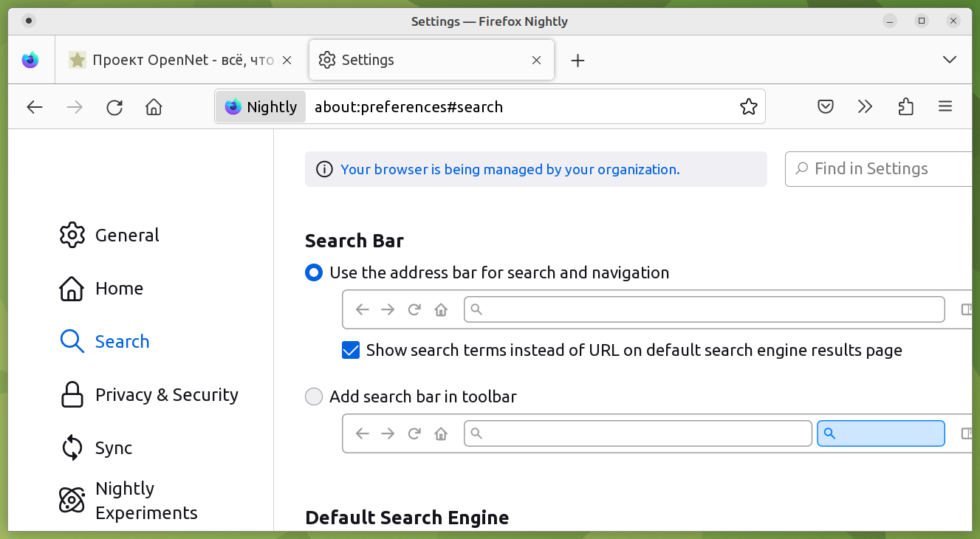Bookmark this page with the star icon
The image size is (980, 539).
click(x=748, y=107)
